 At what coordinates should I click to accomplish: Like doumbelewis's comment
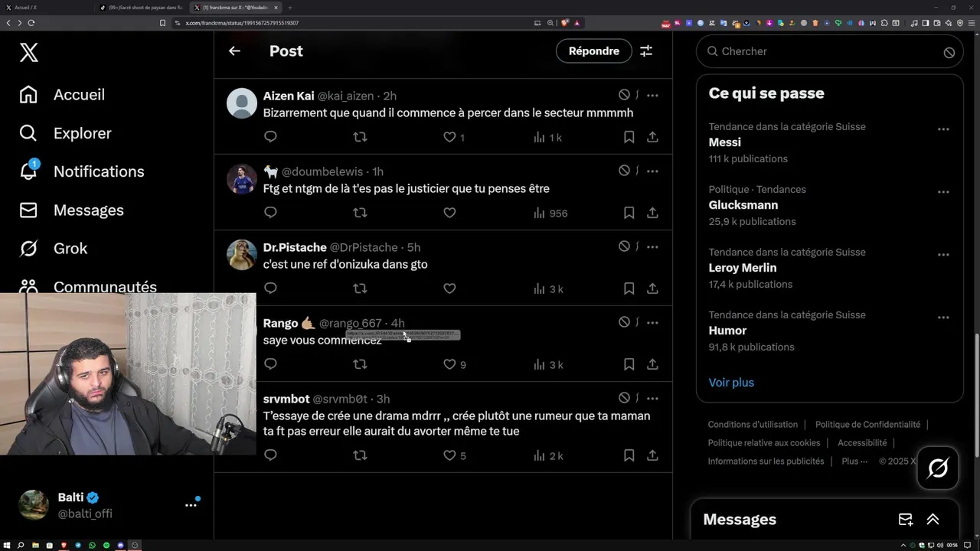[x=449, y=213]
